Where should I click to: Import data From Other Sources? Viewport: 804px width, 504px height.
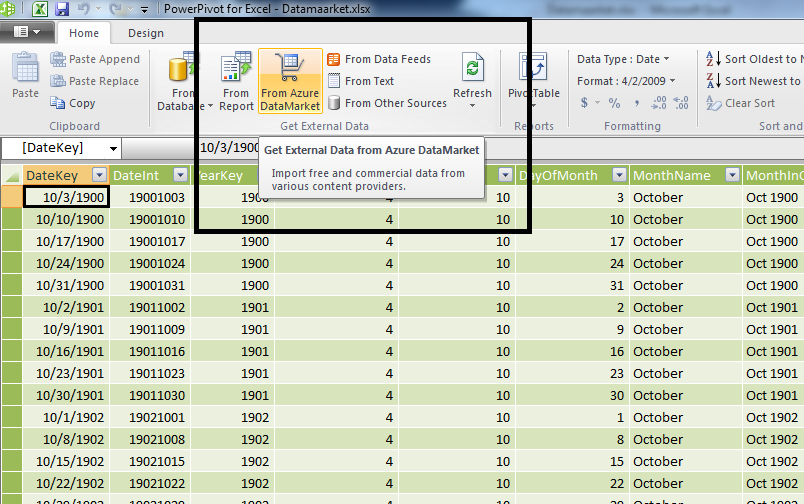(x=387, y=103)
